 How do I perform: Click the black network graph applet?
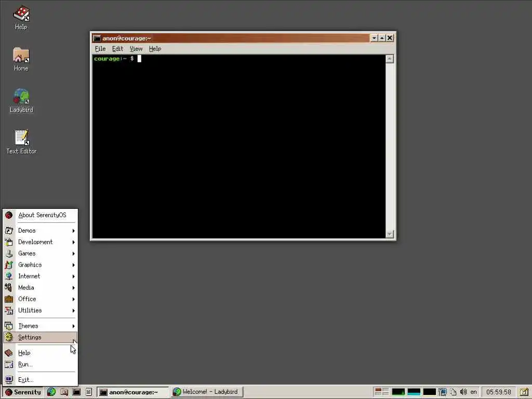429,392
